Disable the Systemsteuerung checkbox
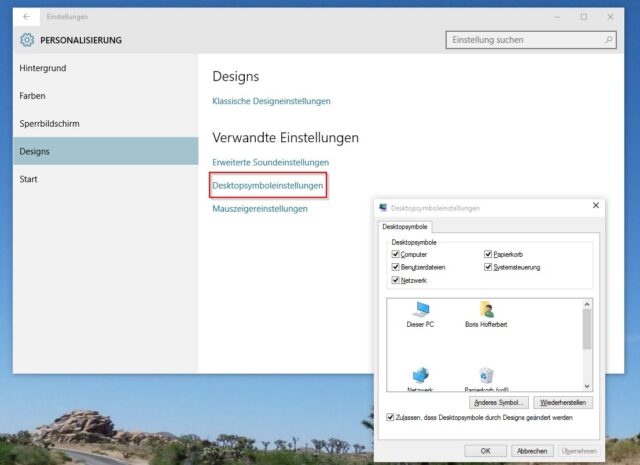The image size is (640, 465). click(x=488, y=267)
